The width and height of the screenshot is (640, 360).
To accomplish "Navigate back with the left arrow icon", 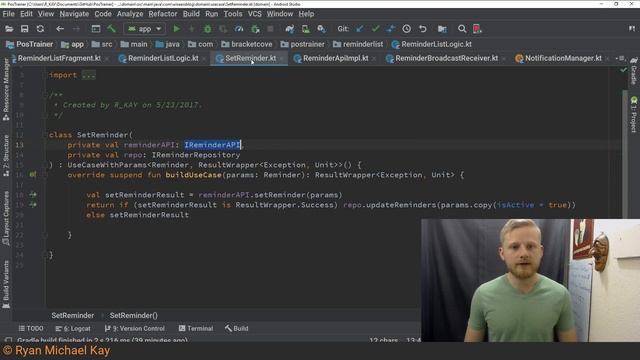I will (x=60, y=29).
